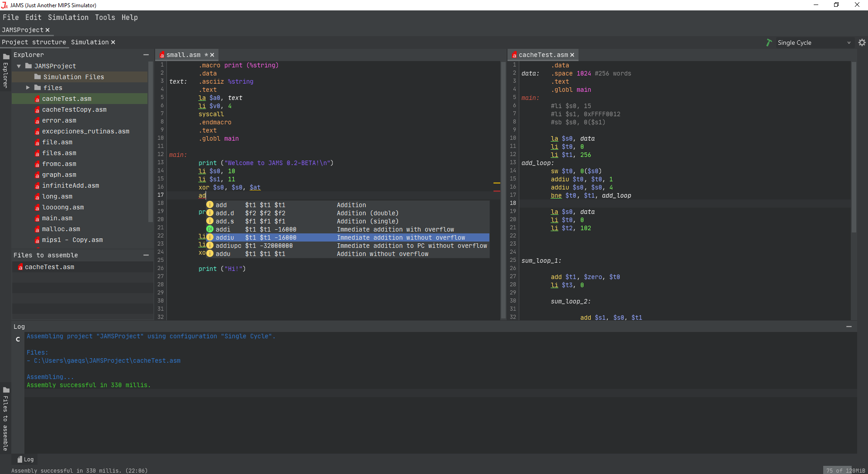Open the Single Cycle configuration dropdown
The width and height of the screenshot is (868, 474).
coord(814,43)
